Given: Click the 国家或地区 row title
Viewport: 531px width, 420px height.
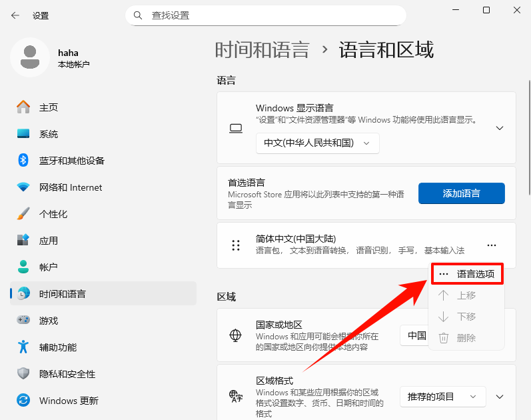Looking at the screenshot, I should 278,325.
